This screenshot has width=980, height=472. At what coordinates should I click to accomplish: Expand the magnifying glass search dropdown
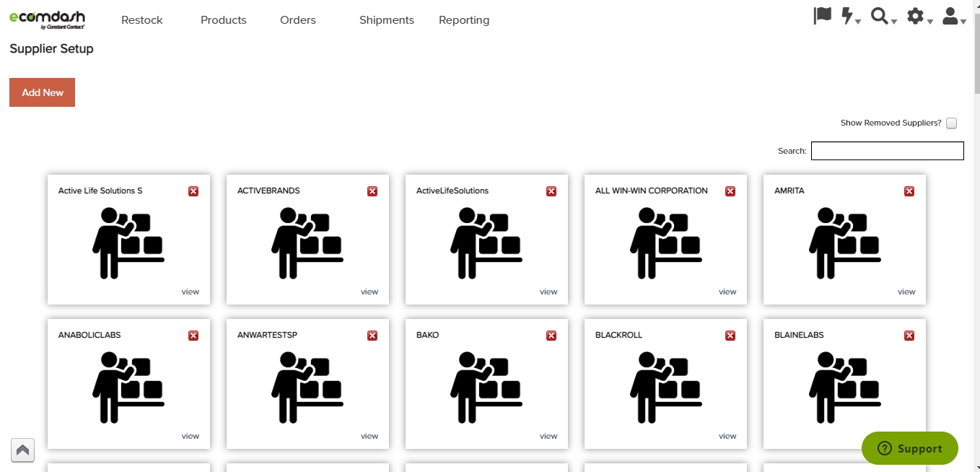pos(883,17)
